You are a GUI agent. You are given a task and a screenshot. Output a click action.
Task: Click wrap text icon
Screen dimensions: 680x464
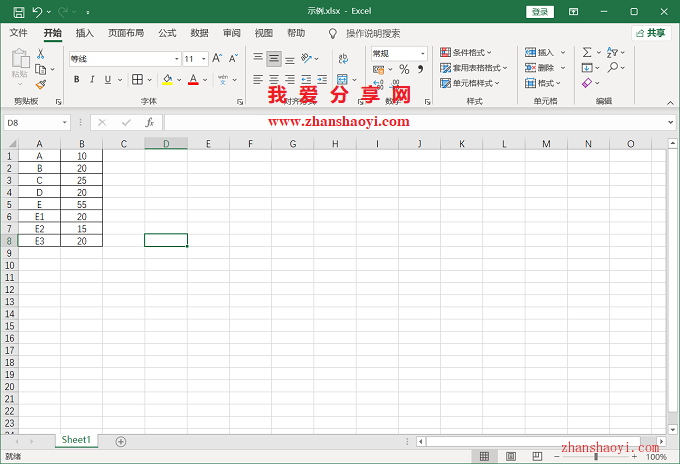coord(343,59)
